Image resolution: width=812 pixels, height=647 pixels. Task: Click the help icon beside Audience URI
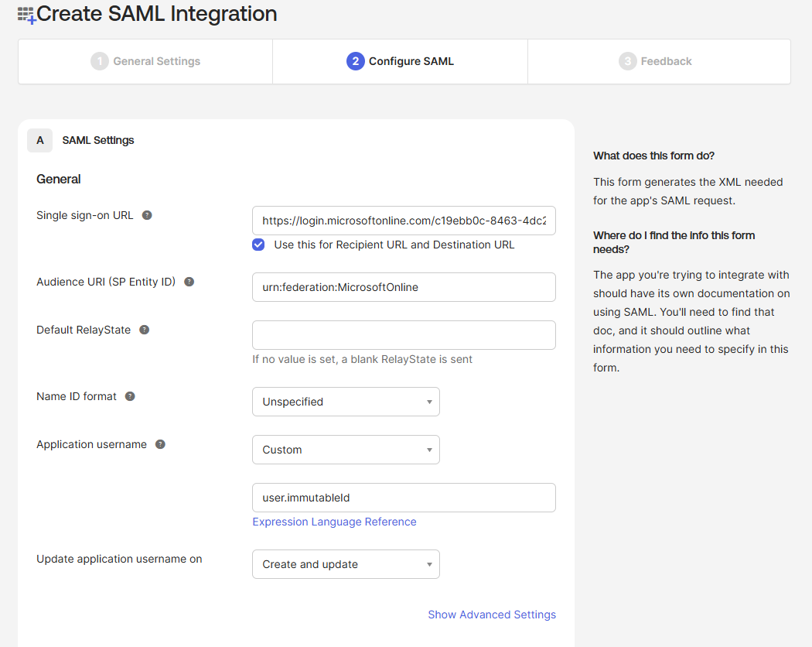pyautogui.click(x=189, y=282)
